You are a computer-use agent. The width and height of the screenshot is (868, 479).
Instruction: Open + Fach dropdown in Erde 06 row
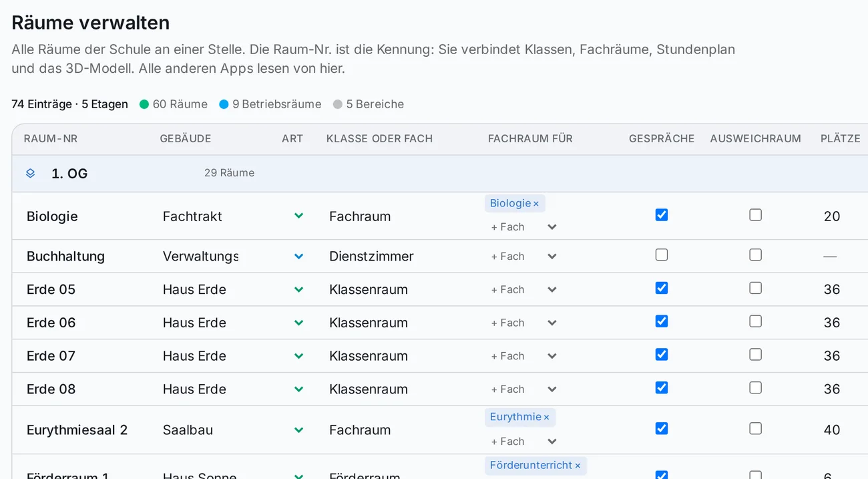click(x=523, y=323)
